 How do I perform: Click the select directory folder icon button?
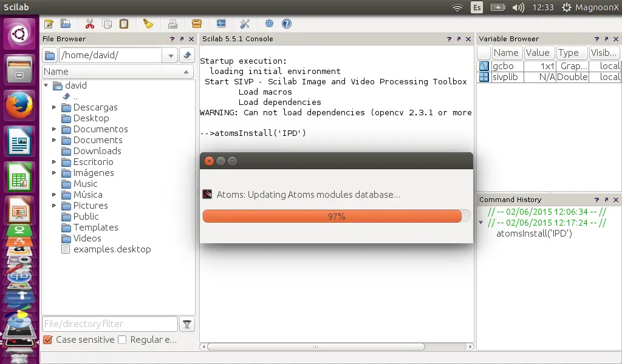pyautogui.click(x=50, y=55)
